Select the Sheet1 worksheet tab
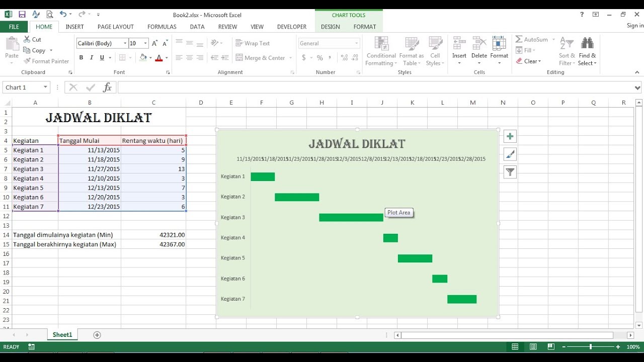This screenshot has width=644, height=362. click(62, 335)
